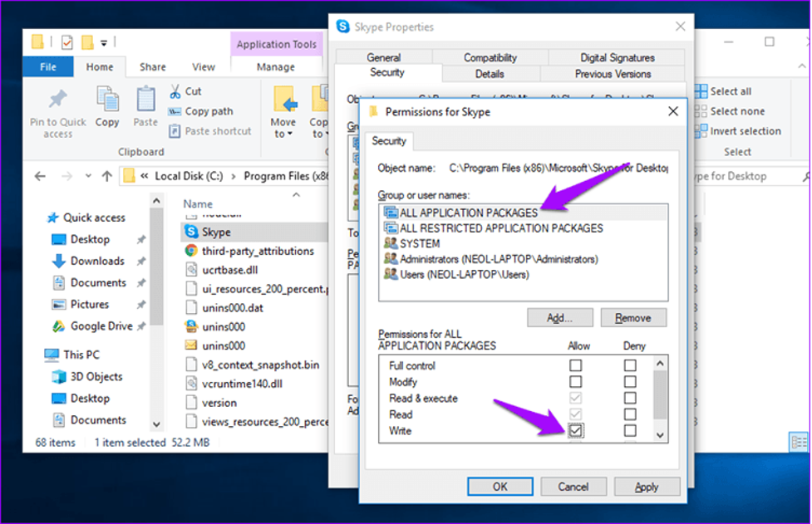812x524 pixels.
Task: Click the uninstaller unins000 installer icon
Action: (x=191, y=326)
